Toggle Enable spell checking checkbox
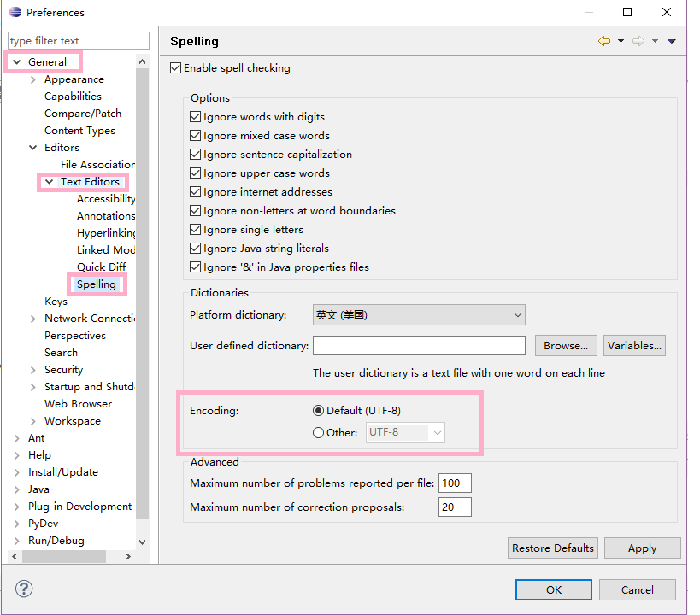 click(x=175, y=67)
